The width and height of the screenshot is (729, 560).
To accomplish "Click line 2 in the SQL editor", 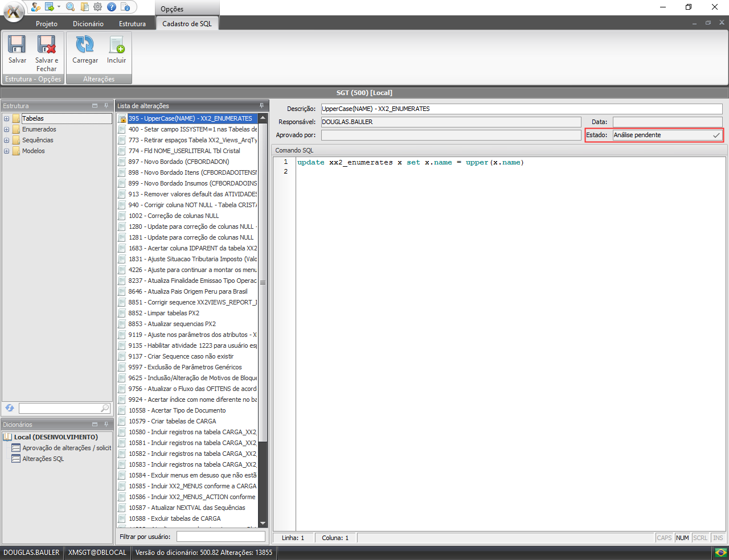I will (x=510, y=171).
